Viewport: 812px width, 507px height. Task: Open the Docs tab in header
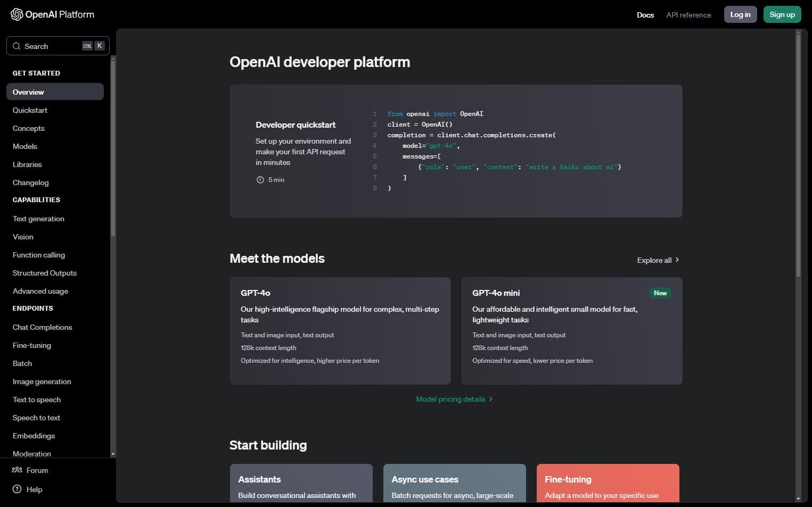point(645,15)
